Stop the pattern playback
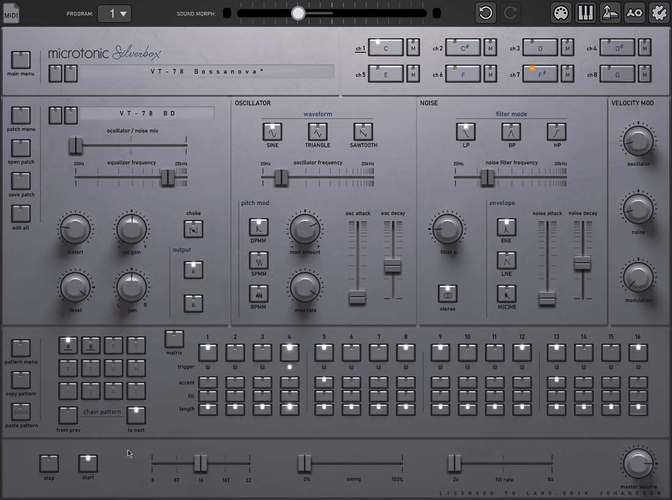The height and width of the screenshot is (500, 672). click(49, 463)
